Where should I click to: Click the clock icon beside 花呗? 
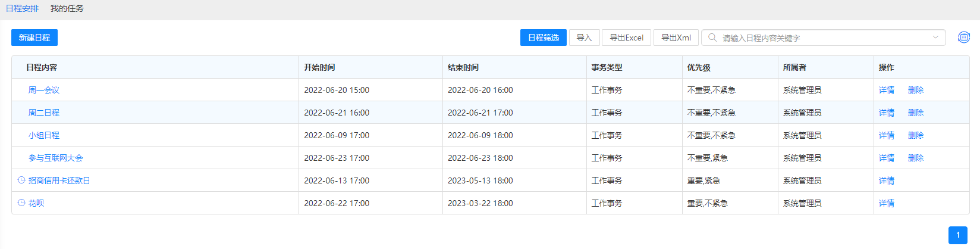[x=21, y=203]
